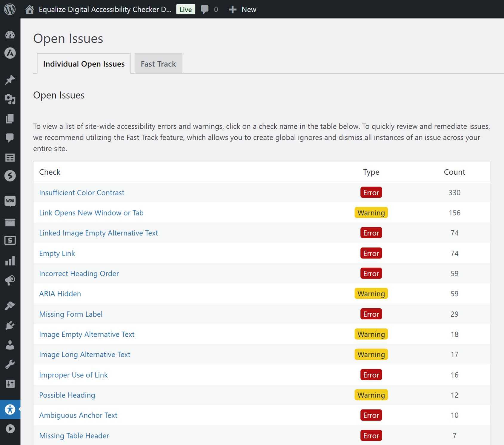Click the play-circle icon at sidebar bottom
504x445 pixels.
[x=10, y=429]
